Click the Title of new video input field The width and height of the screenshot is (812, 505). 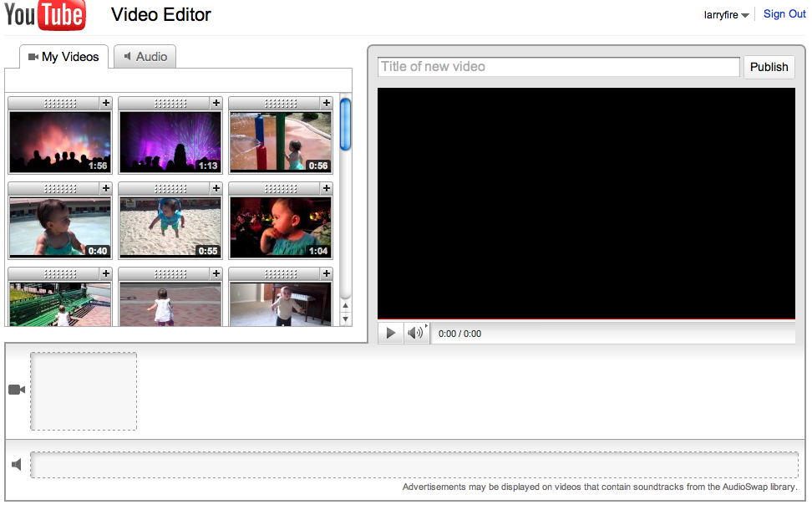558,66
